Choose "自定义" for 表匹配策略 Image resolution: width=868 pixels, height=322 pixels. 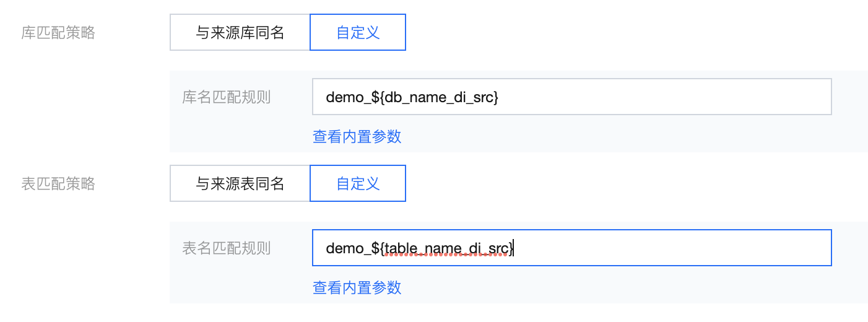[x=357, y=183]
